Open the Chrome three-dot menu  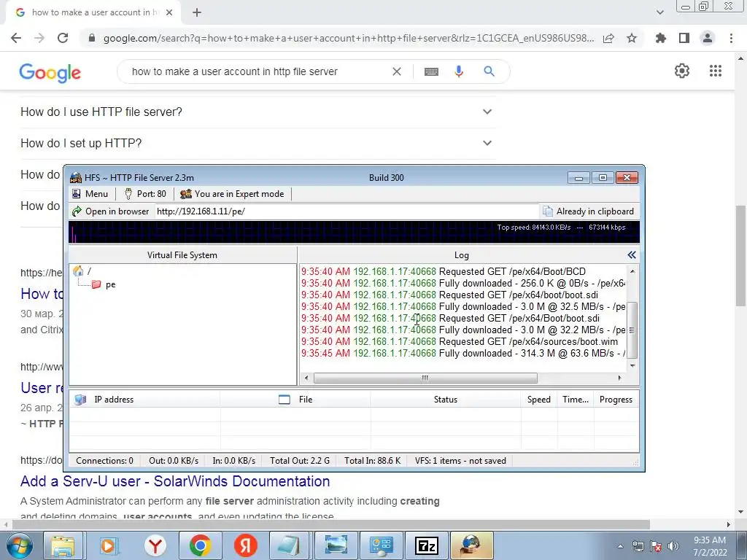tap(731, 38)
